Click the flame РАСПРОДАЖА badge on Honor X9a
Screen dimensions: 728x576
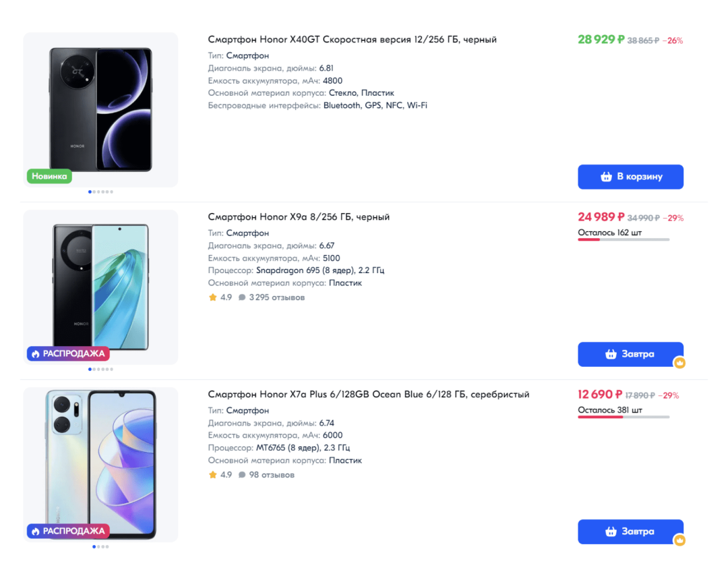click(x=68, y=353)
